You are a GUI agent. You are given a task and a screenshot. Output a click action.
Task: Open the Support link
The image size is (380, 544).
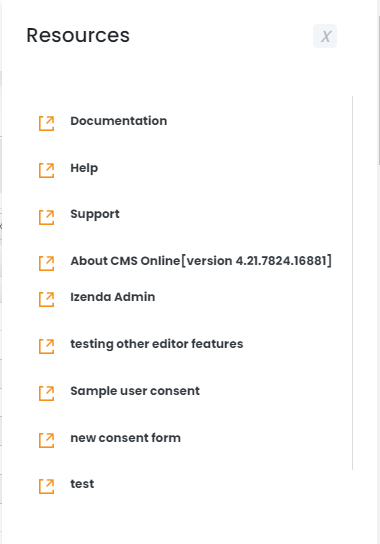click(95, 214)
